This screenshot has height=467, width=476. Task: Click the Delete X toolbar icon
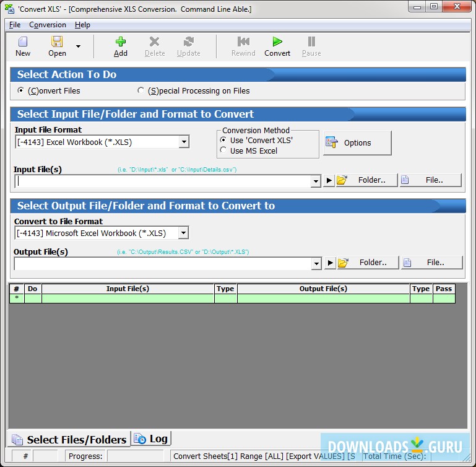pyautogui.click(x=155, y=41)
